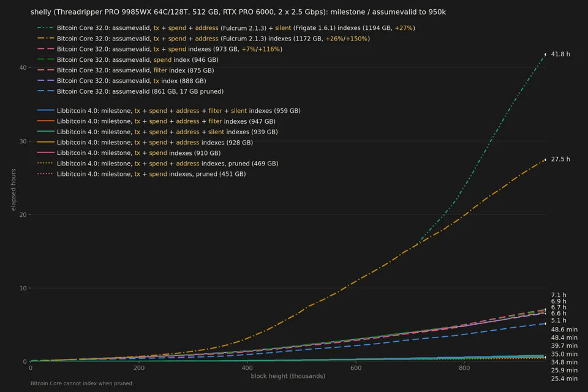Toggle Bitcoin Core tx index (888 GB) legend entry
Viewport: 588px width, 392px height.
point(121,81)
